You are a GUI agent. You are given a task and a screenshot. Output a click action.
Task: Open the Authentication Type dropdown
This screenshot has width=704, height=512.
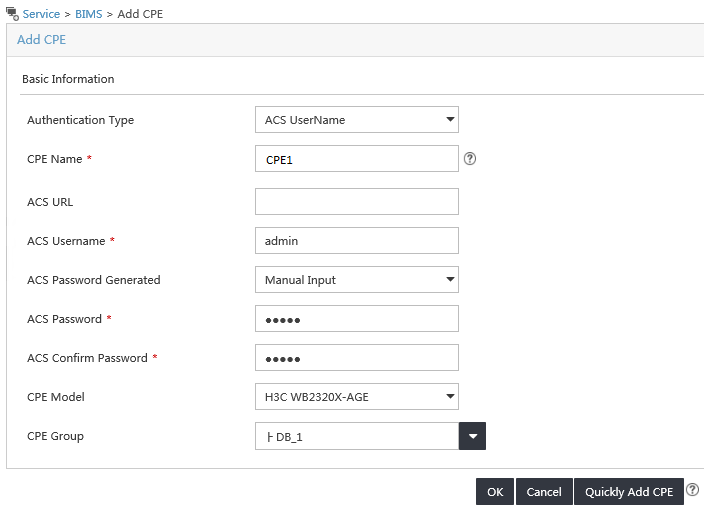point(356,119)
